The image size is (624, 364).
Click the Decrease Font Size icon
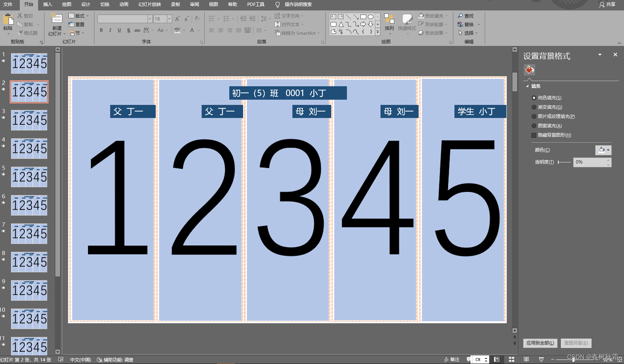click(186, 19)
